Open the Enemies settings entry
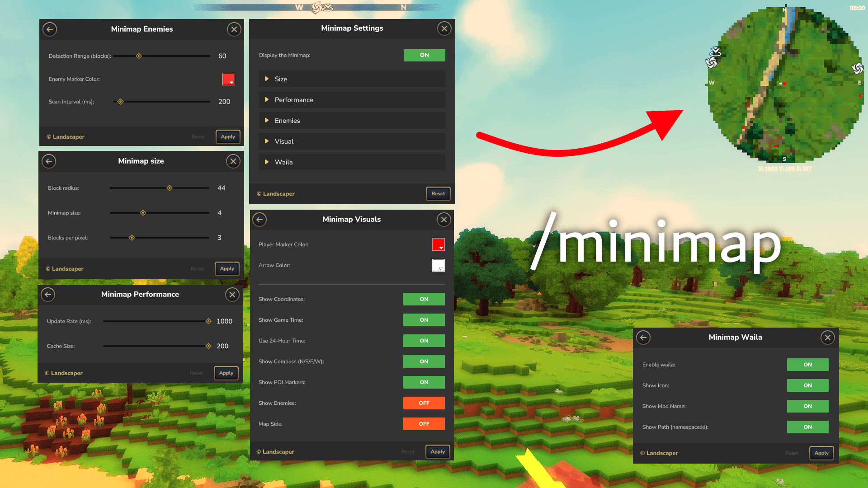Viewport: 868px width, 488px height. pos(352,121)
